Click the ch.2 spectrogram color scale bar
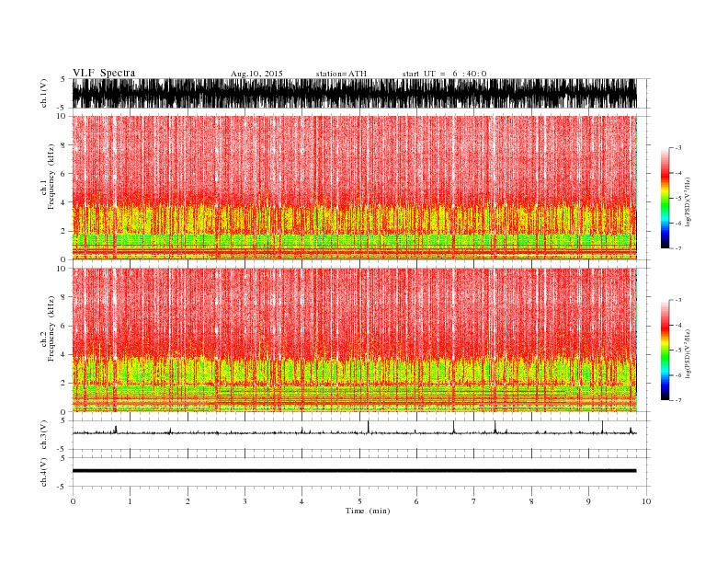The width and height of the screenshot is (728, 563). click(x=665, y=350)
